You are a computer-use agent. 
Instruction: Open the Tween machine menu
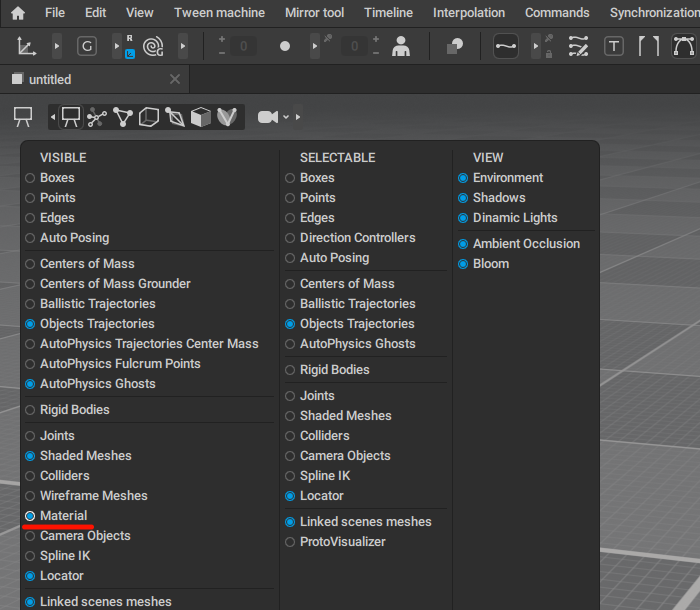point(219,13)
